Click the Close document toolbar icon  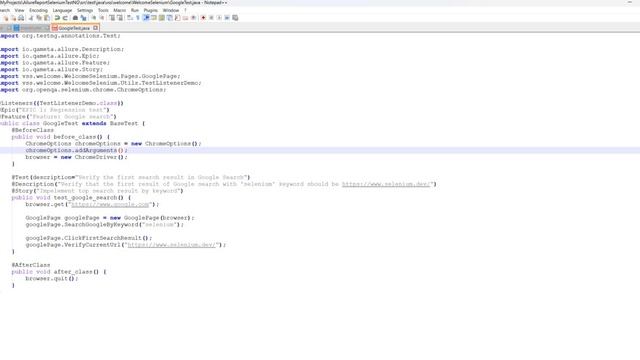[x=6, y=18]
